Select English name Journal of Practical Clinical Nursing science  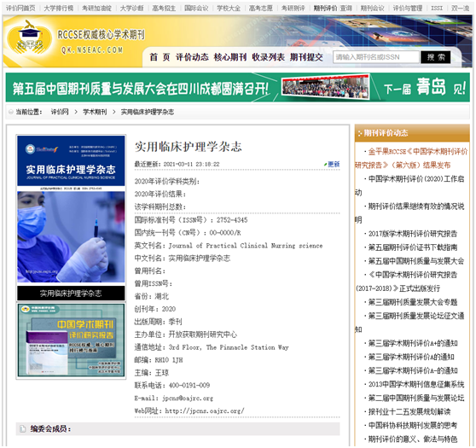[x=246, y=246]
